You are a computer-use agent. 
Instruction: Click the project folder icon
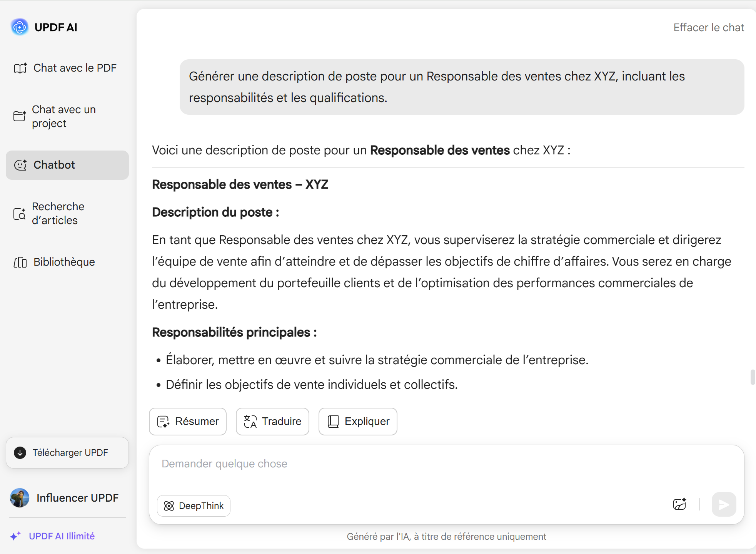[20, 116]
